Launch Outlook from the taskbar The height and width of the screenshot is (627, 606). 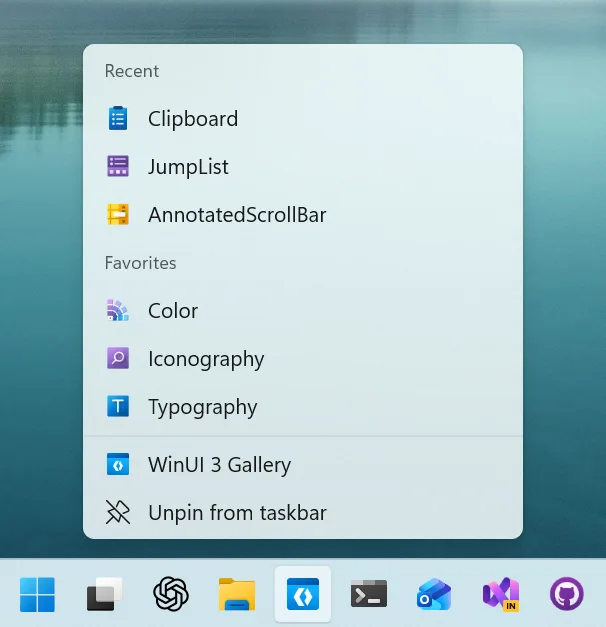434,594
